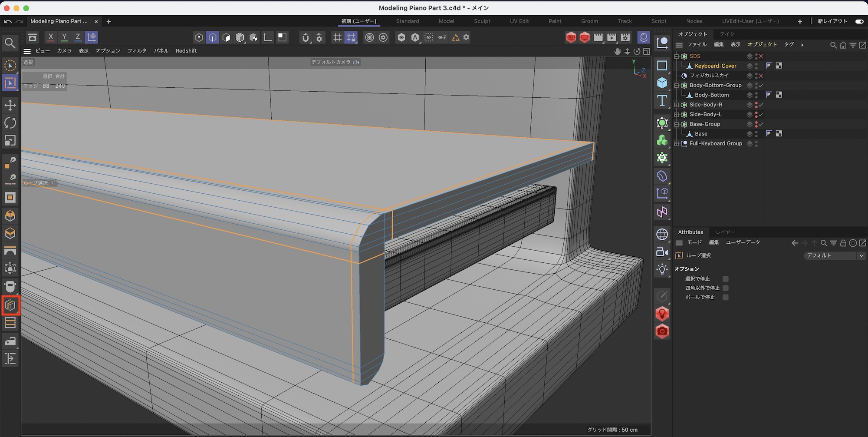Select the Move tool in left toolbar
This screenshot has width=868, height=437.
click(10, 105)
